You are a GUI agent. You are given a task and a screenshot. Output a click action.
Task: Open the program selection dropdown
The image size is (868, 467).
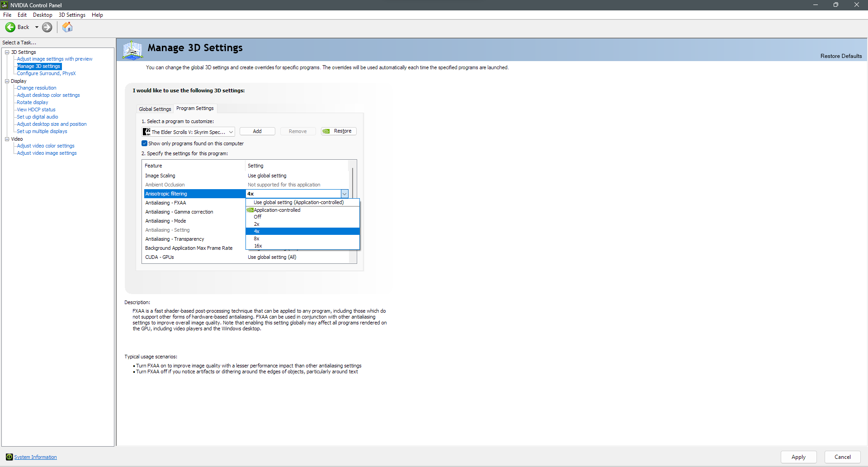click(x=231, y=132)
